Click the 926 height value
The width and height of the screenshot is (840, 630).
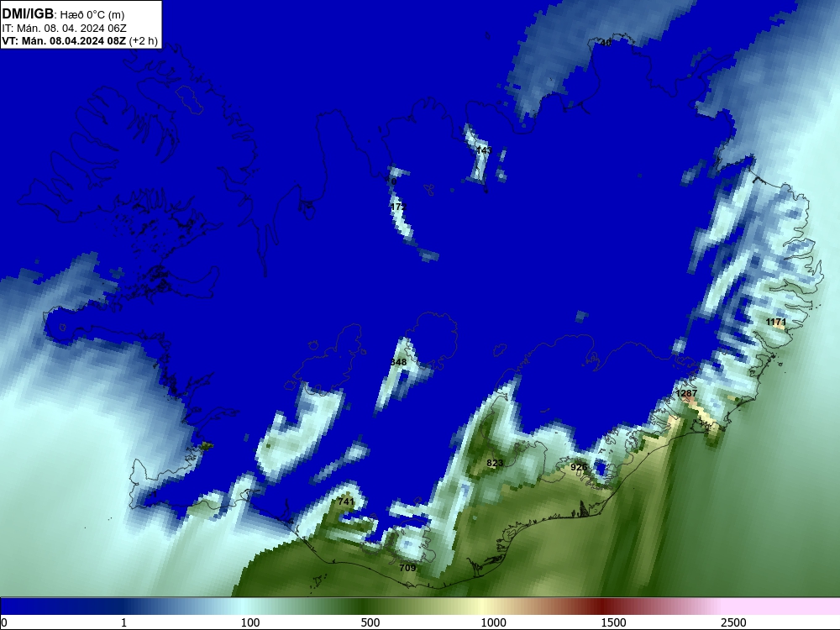pos(579,467)
